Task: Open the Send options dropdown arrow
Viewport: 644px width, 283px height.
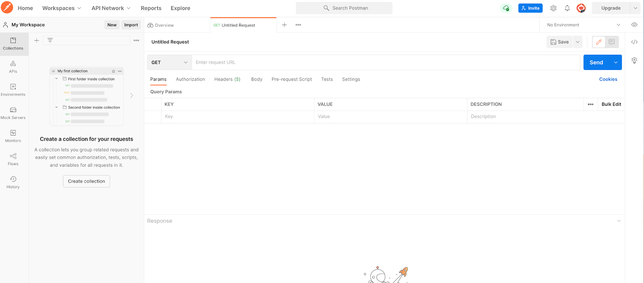Action: pos(616,62)
